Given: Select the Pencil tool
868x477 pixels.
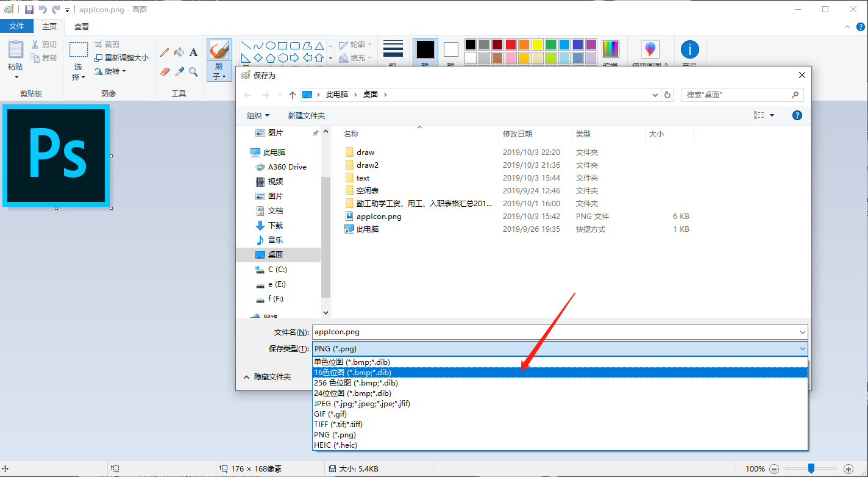Looking at the screenshot, I should pyautogui.click(x=165, y=53).
